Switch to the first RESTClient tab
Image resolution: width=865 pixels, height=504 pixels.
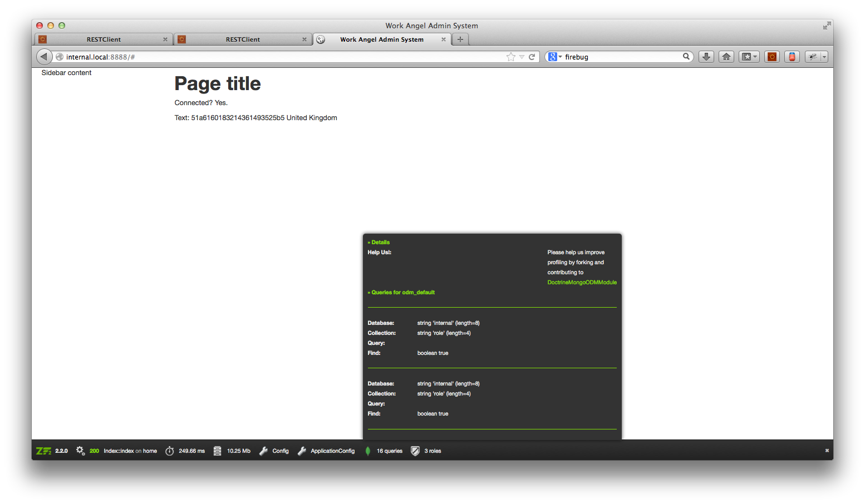(x=104, y=39)
